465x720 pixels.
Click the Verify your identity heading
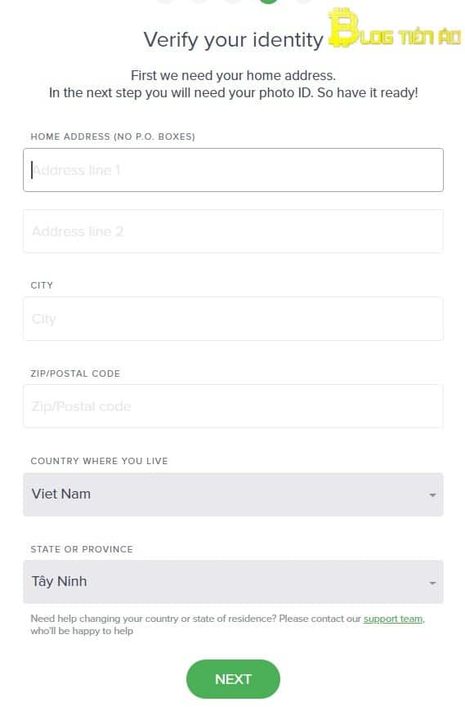pyautogui.click(x=233, y=39)
